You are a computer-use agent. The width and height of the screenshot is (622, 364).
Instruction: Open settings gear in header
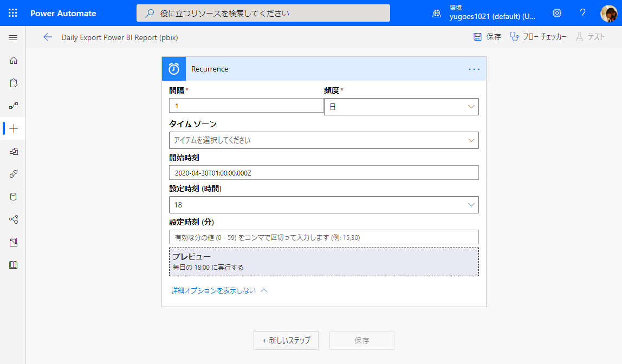click(557, 13)
